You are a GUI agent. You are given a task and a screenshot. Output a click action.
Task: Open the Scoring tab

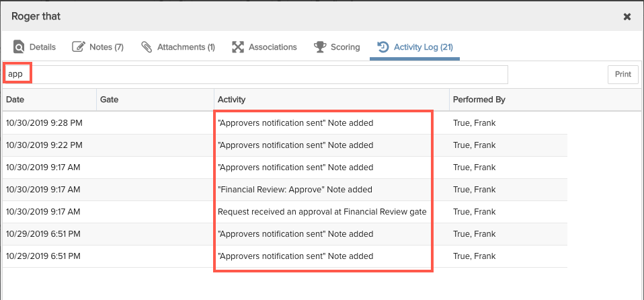tap(337, 47)
